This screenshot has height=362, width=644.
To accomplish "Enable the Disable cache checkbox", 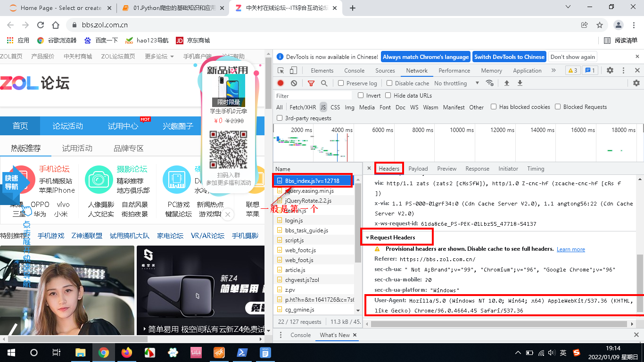I will click(x=389, y=83).
